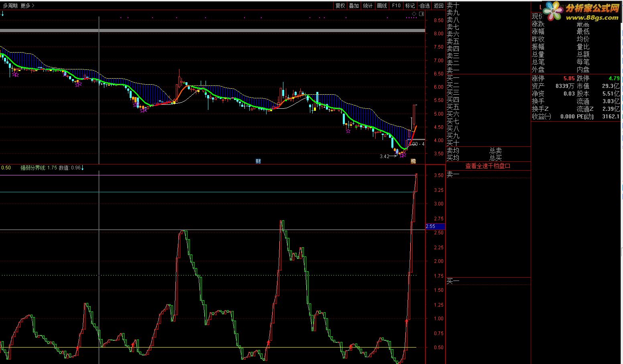Click the red up-arrow signal on indicator spike
The height and width of the screenshot is (364, 623).
pos(406,321)
